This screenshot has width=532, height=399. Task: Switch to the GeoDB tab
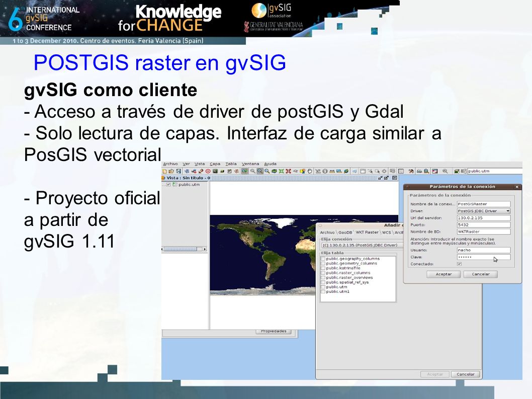tap(345, 232)
